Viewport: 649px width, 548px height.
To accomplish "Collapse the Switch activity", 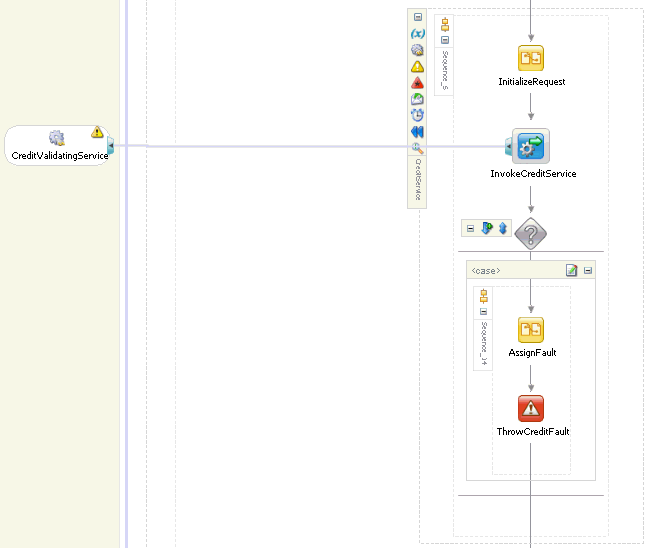I will [470, 228].
